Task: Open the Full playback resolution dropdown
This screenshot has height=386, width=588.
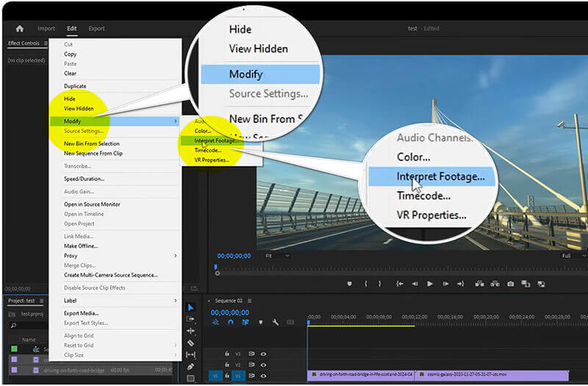Action: pos(573,256)
